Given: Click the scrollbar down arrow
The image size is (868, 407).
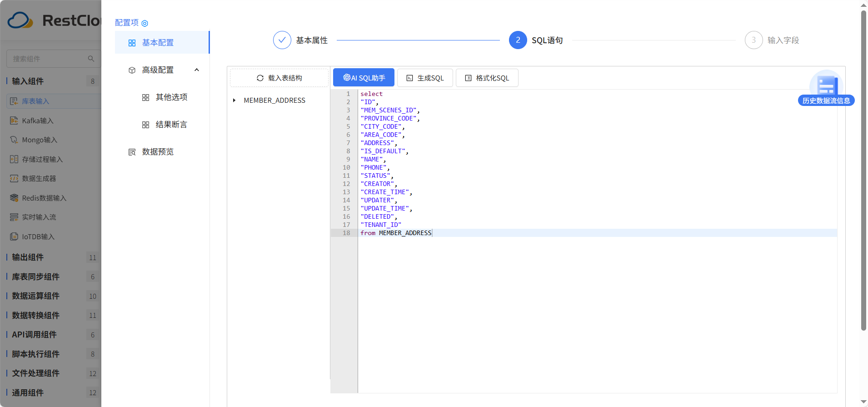Looking at the screenshot, I should click(863, 402).
